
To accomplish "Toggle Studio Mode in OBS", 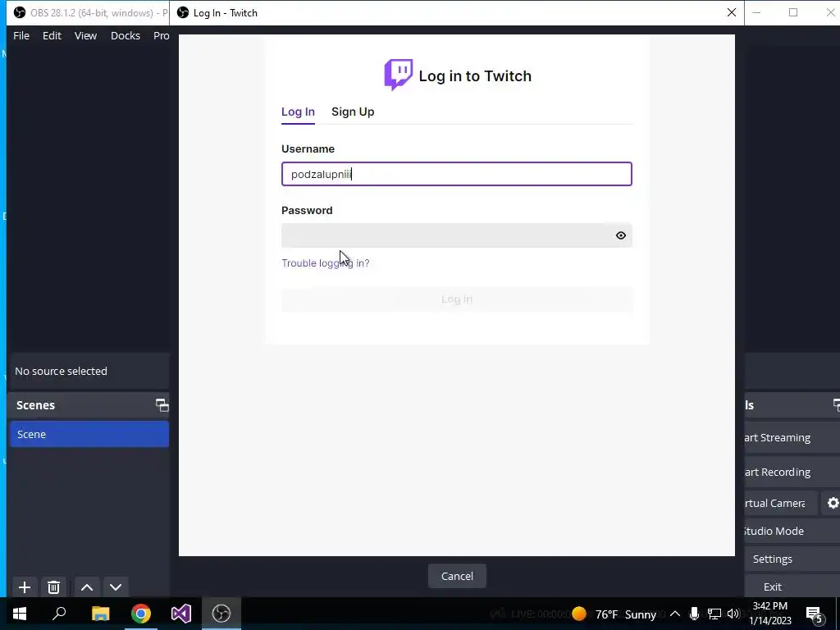I will [x=792, y=531].
